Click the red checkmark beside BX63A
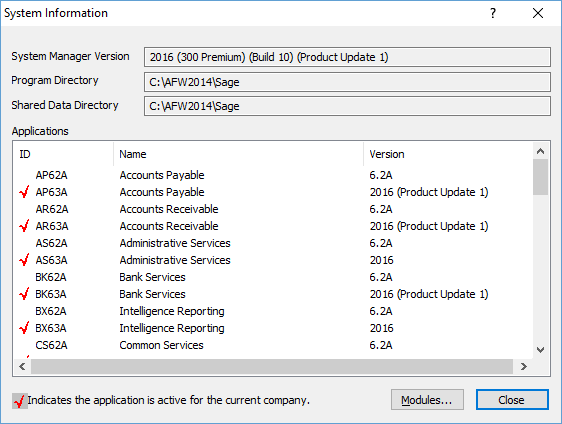 click(24, 328)
